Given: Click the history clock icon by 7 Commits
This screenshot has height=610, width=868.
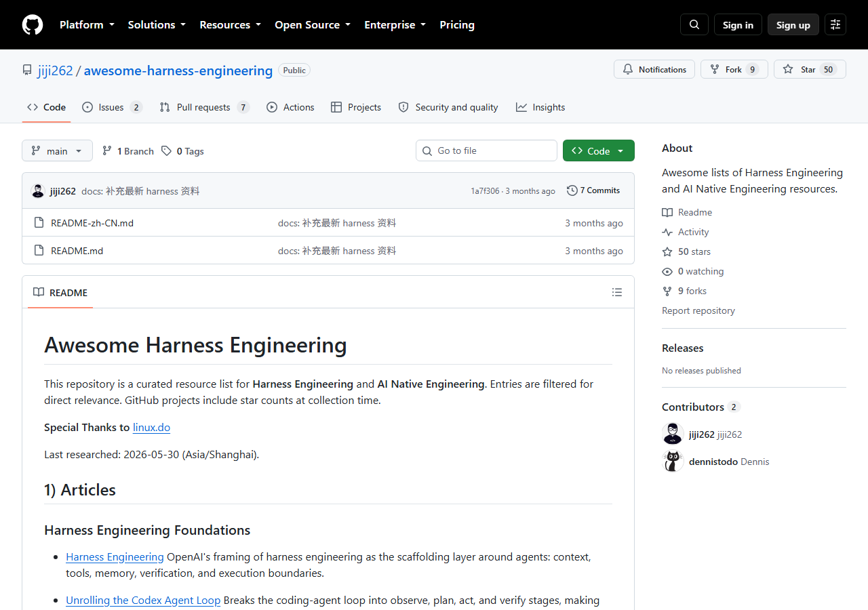Looking at the screenshot, I should tap(572, 190).
